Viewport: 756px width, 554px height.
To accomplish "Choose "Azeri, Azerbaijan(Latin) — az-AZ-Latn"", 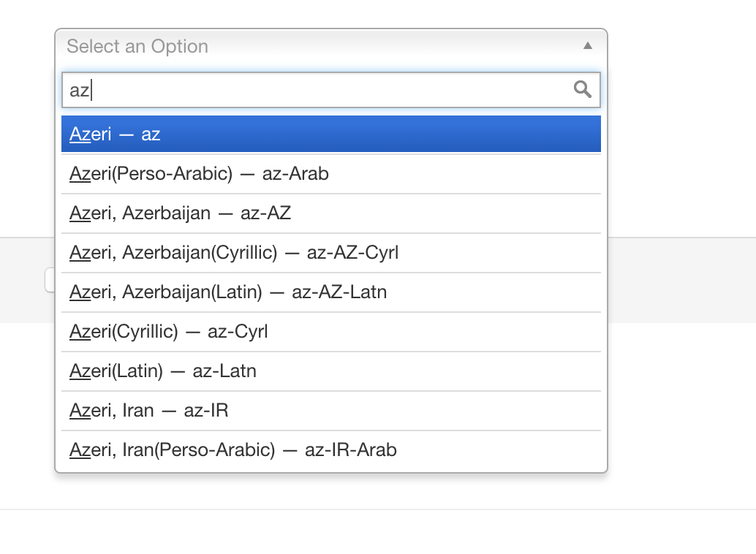I will [330, 292].
